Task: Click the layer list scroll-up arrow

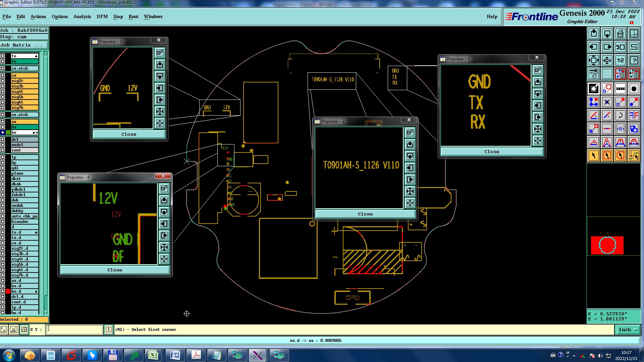Action: coord(46,54)
